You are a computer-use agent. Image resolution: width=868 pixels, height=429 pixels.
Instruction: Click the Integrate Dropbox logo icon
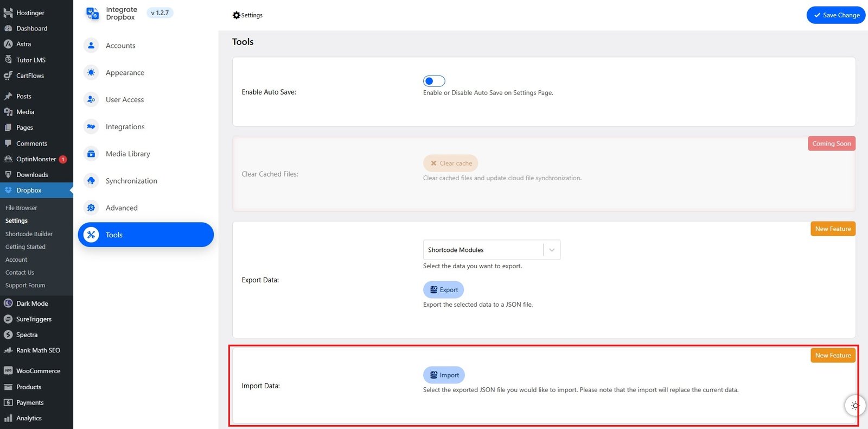click(93, 14)
